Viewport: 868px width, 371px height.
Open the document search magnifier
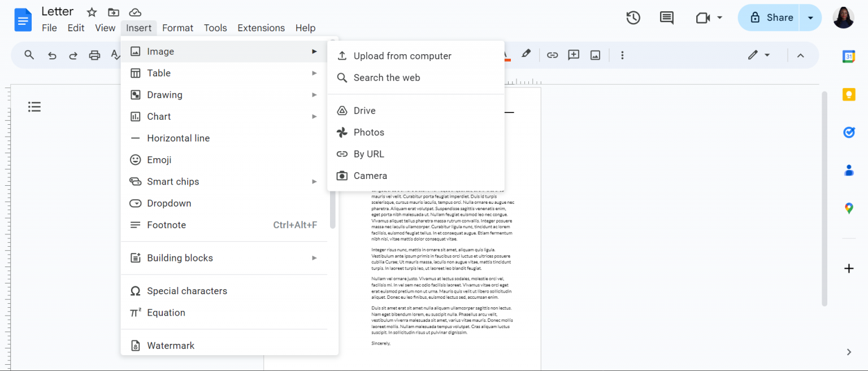pyautogui.click(x=29, y=55)
